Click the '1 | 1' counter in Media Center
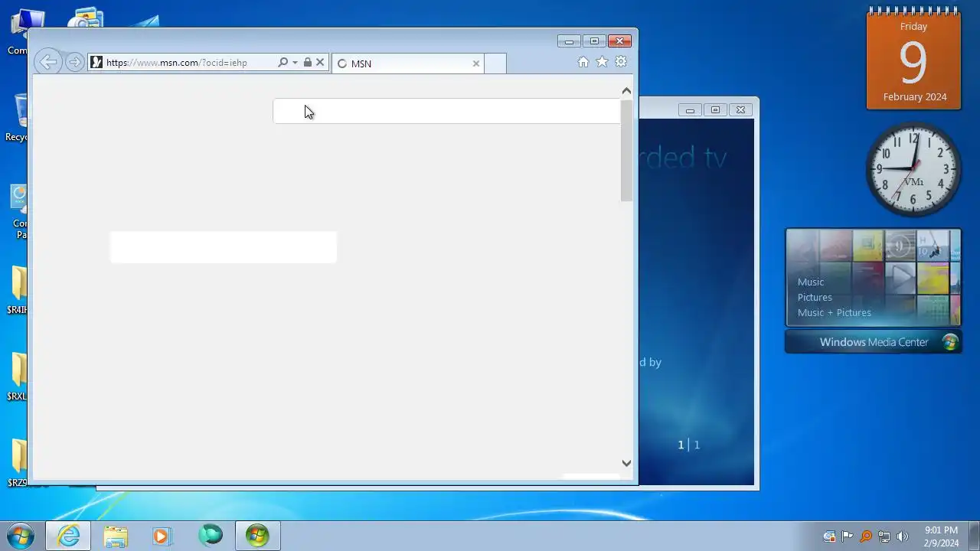The height and width of the screenshot is (551, 980). 688,445
